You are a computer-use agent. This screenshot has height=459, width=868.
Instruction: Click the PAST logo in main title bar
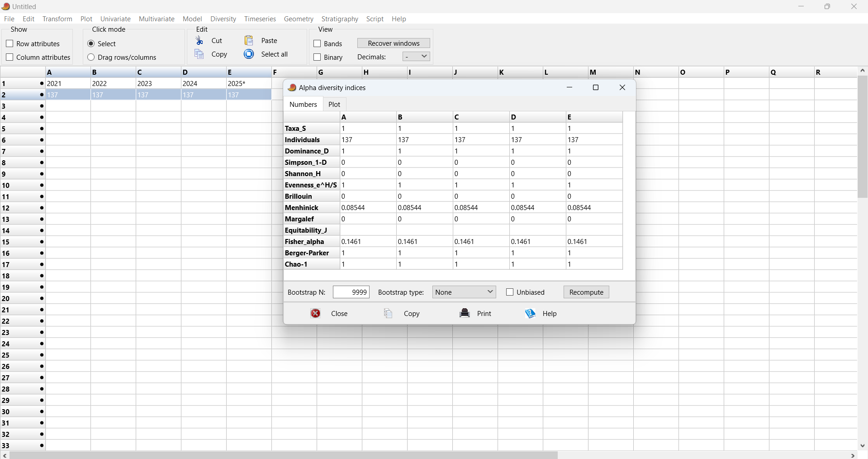[x=6, y=6]
